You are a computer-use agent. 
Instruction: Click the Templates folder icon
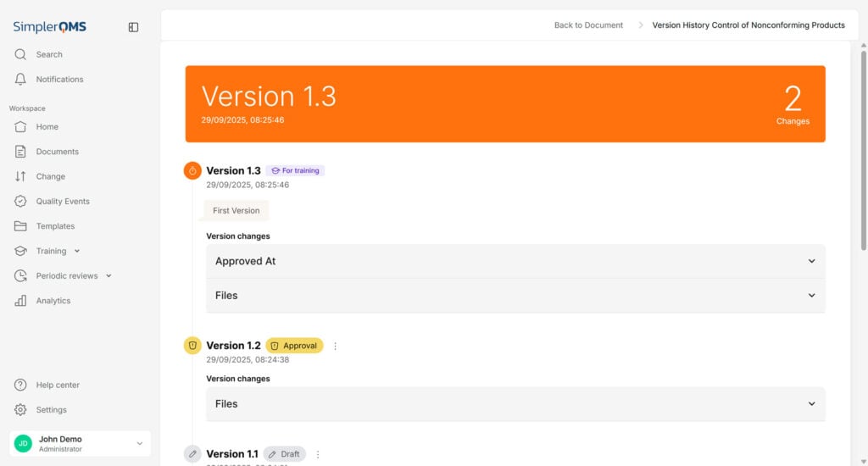pos(20,226)
